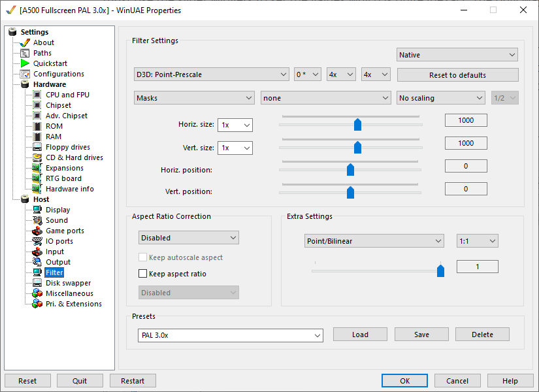Click the Help button
This screenshot has width=539, height=392.
coord(510,381)
